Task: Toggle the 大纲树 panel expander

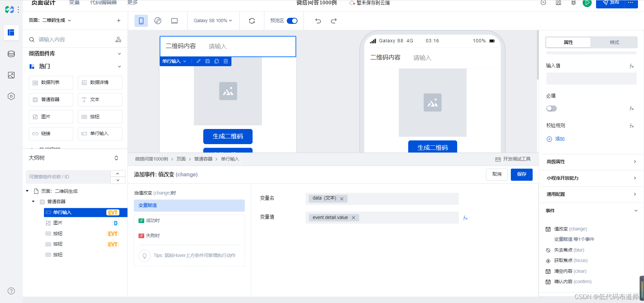Action: [116, 158]
